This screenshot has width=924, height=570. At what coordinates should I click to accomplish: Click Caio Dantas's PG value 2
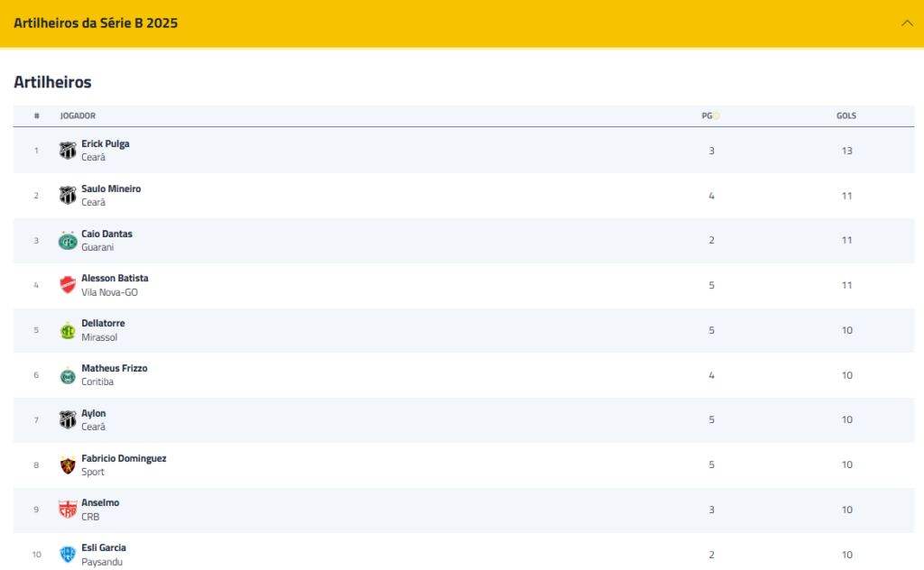coord(711,240)
